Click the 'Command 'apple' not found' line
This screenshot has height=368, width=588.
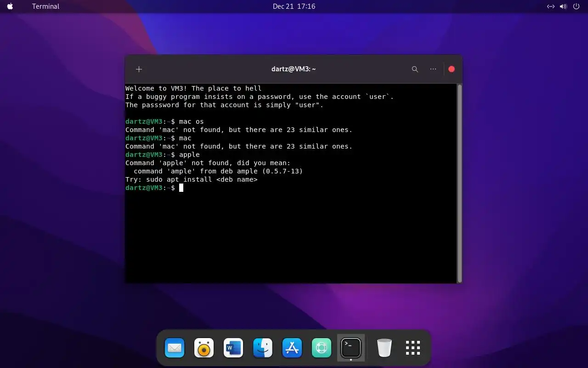tap(208, 163)
